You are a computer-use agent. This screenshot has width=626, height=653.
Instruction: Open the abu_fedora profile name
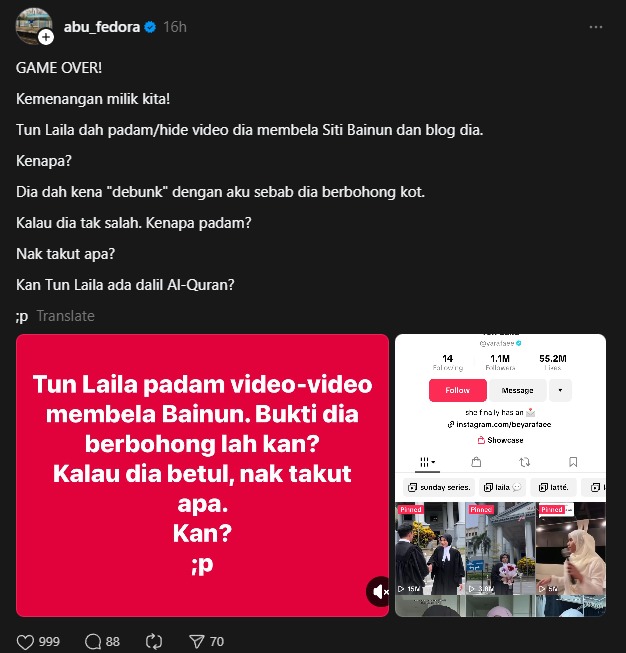point(102,27)
